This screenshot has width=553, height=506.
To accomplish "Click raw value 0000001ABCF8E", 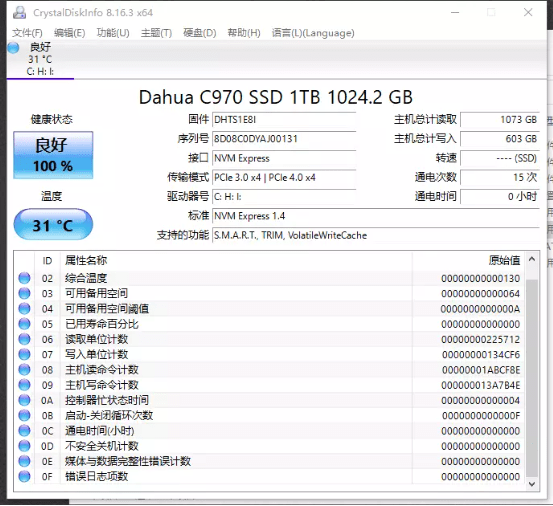I will 481,370.
